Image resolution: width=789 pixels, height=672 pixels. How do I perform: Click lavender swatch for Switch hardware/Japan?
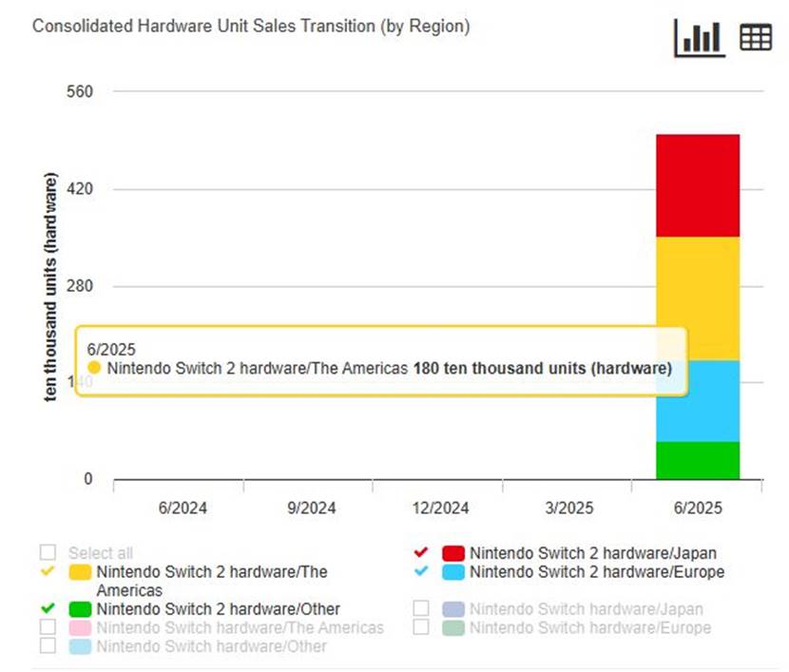(453, 609)
